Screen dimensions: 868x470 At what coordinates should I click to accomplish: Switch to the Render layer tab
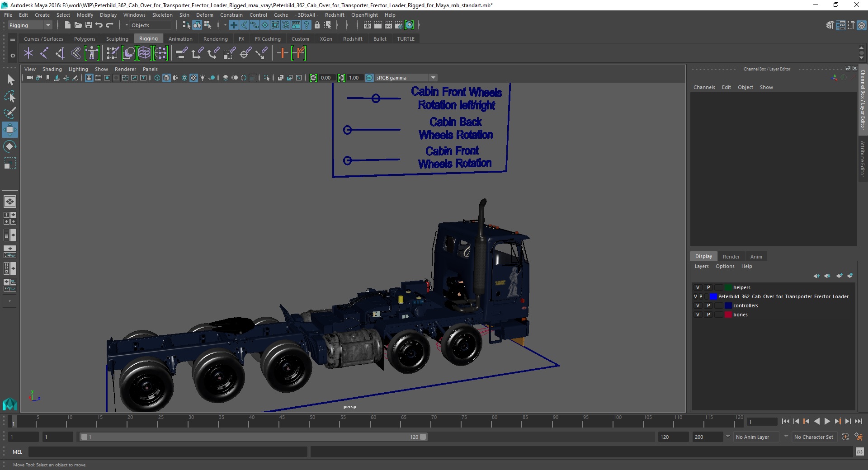(x=731, y=256)
